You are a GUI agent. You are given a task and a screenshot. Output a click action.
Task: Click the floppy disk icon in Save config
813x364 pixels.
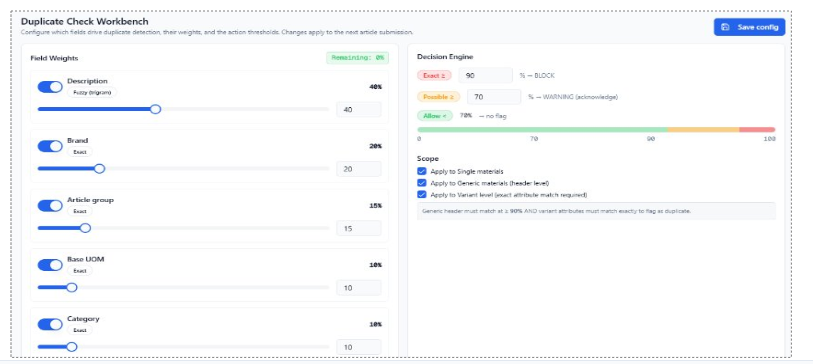725,27
